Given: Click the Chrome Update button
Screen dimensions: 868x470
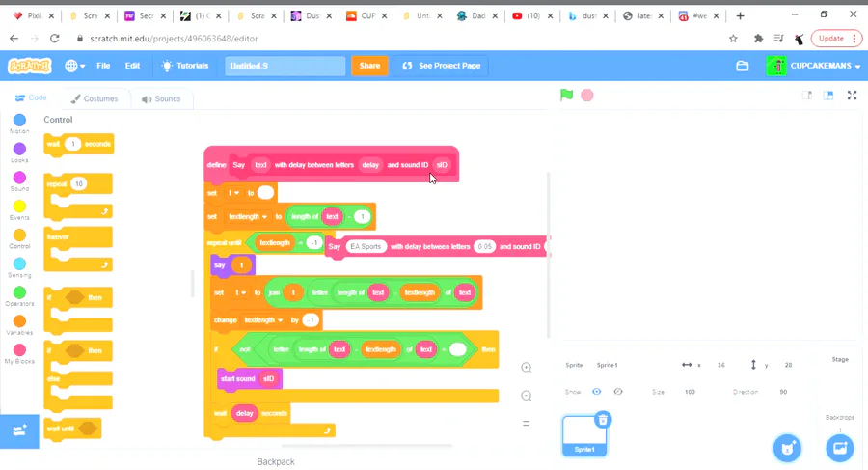Looking at the screenshot, I should coord(836,39).
